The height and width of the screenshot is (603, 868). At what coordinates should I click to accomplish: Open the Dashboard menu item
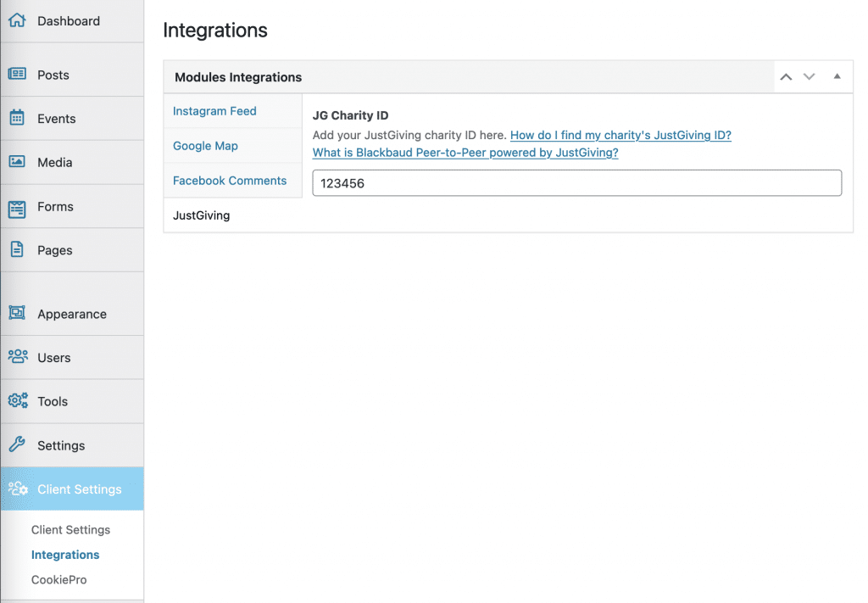coord(72,21)
